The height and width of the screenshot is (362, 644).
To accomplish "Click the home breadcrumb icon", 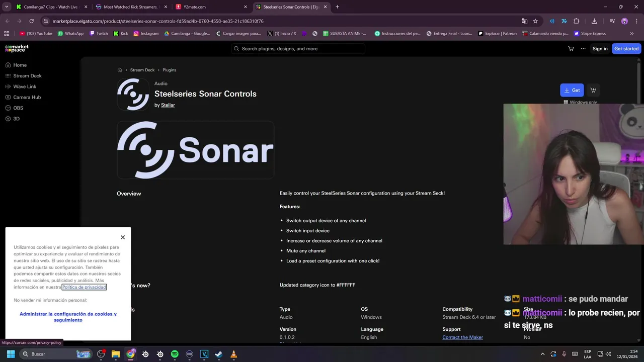I will (x=120, y=70).
